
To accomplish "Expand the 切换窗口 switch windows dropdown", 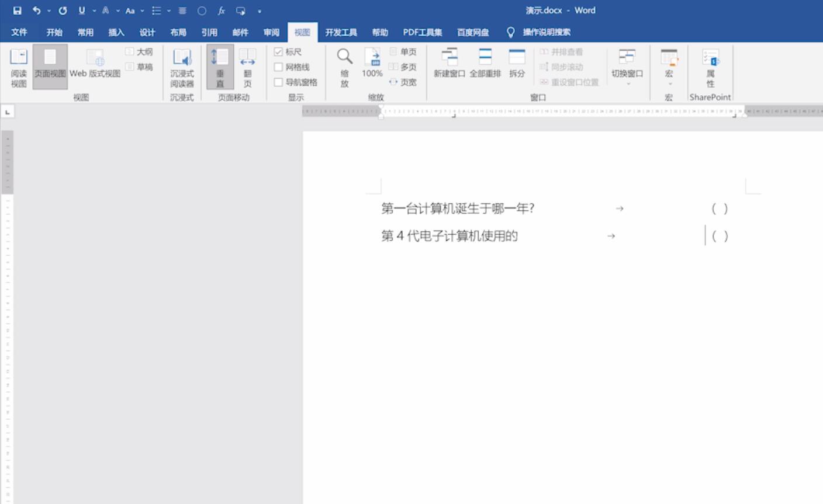I will (628, 84).
